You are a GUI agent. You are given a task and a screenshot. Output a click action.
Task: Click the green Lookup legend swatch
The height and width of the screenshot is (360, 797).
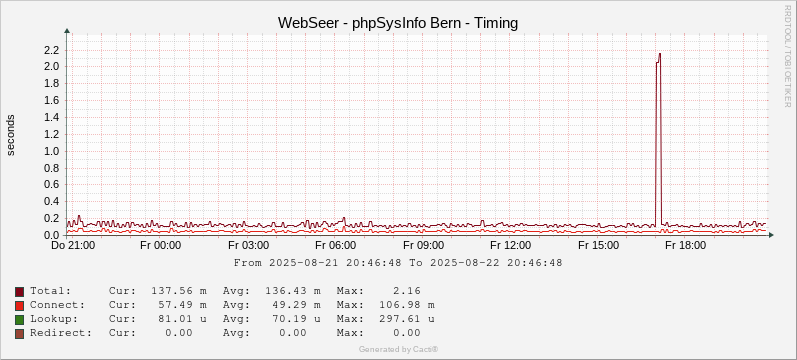[19, 319]
